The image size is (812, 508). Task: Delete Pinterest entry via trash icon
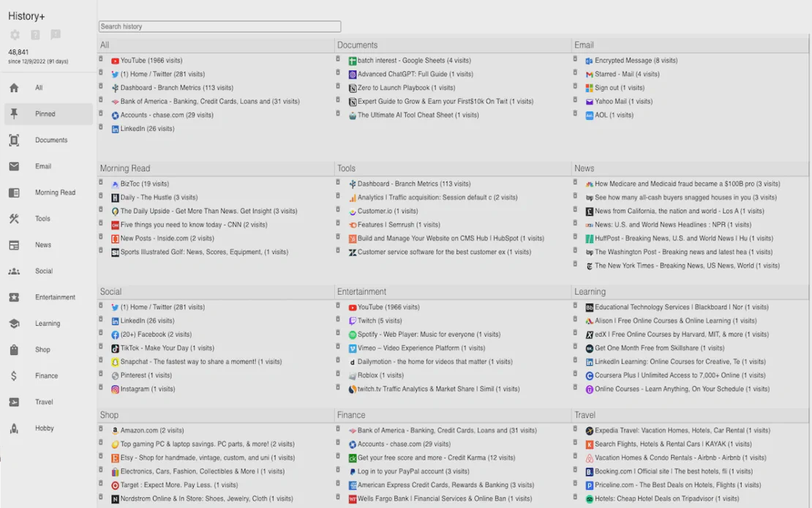coord(101,374)
